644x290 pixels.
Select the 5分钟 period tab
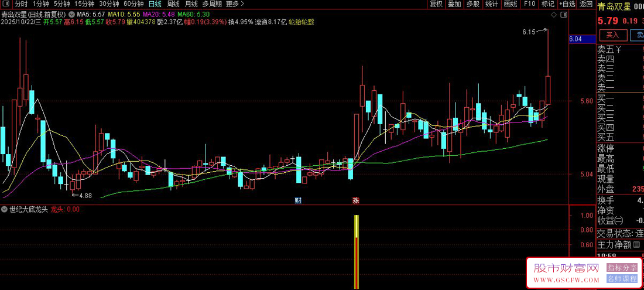pyautogui.click(x=61, y=4)
